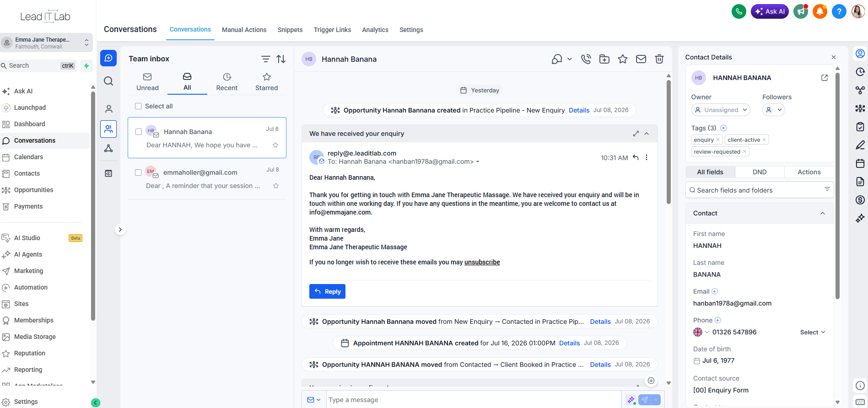Expand the email to full view

(636, 134)
